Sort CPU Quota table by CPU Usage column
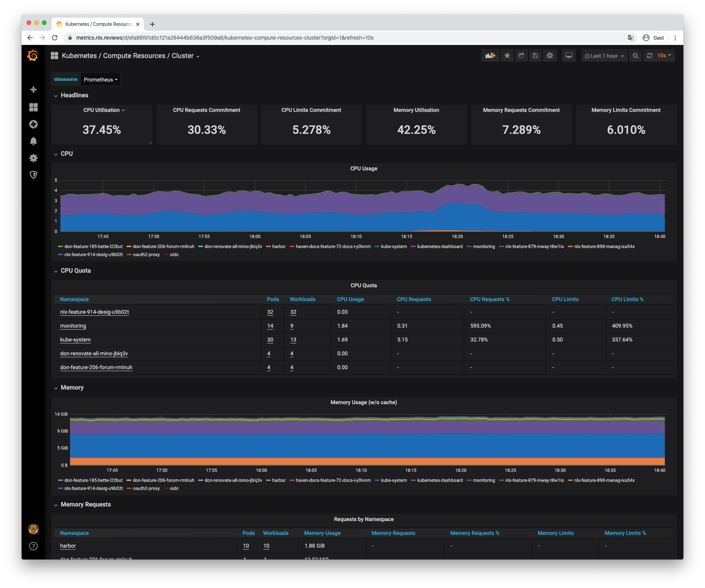Image resolution: width=705 pixels, height=588 pixels. point(350,299)
